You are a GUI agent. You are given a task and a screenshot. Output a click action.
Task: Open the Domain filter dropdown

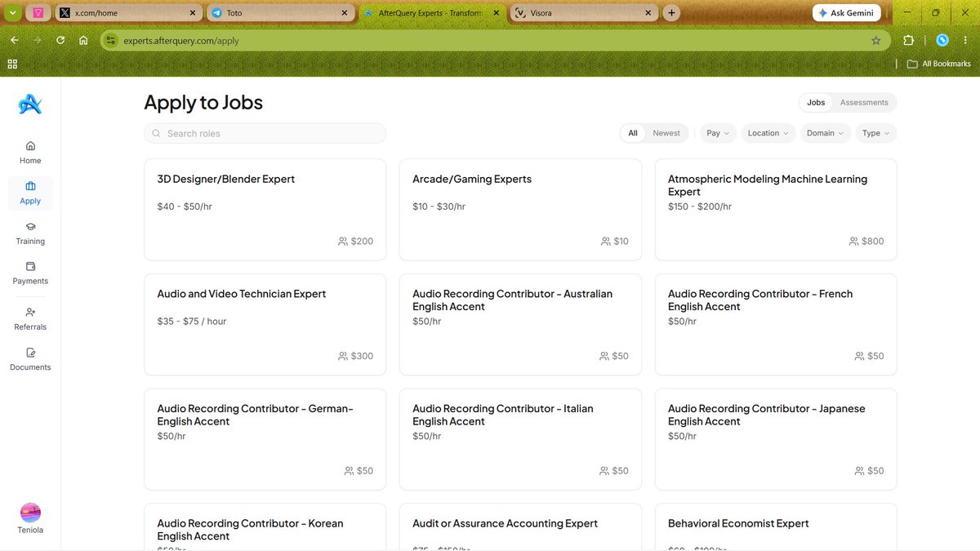[826, 133]
